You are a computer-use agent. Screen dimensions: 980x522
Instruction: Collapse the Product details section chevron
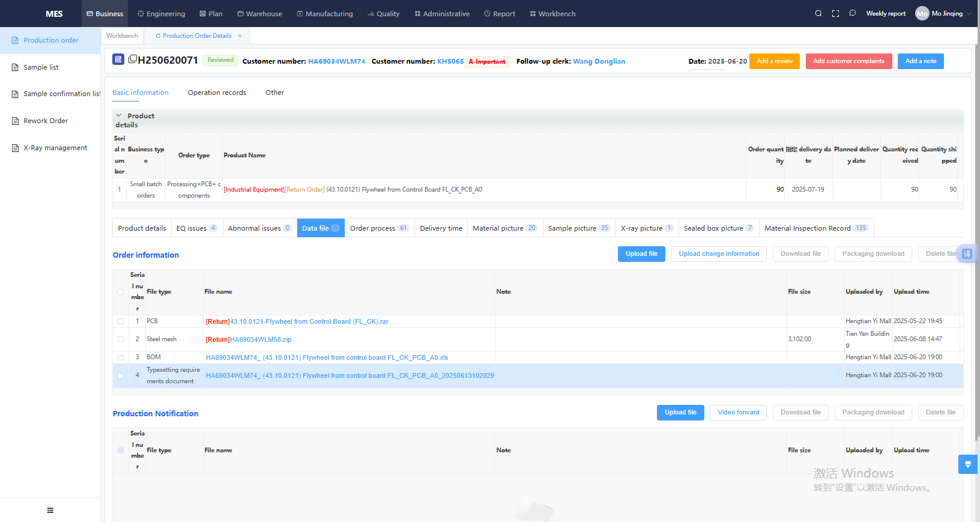(x=119, y=115)
